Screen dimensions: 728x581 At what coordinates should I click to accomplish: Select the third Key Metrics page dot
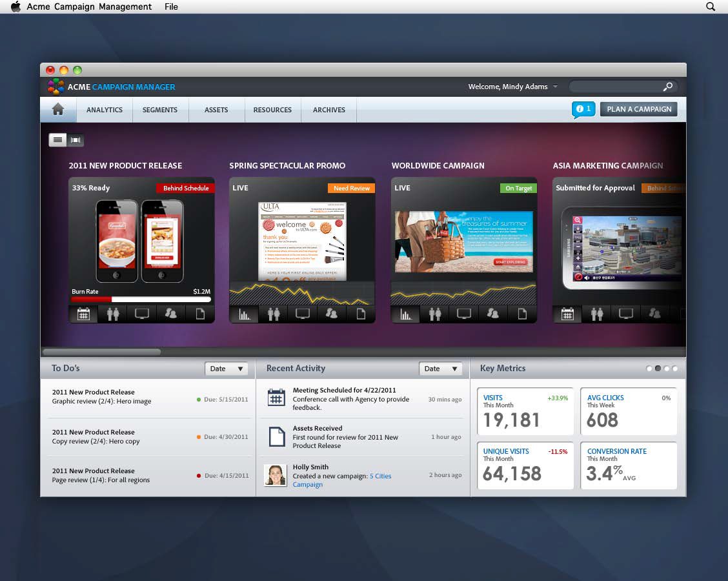pyautogui.click(x=667, y=369)
